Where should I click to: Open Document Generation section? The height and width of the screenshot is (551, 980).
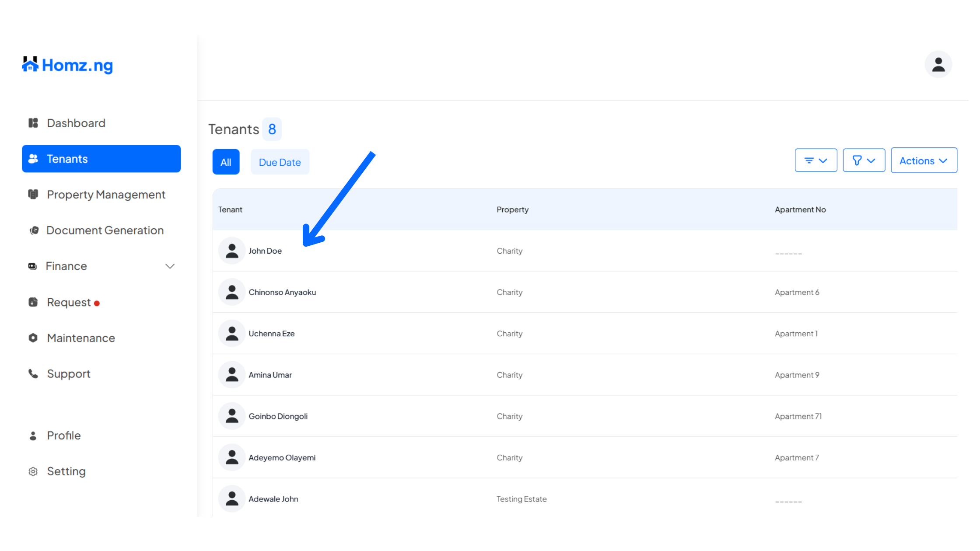[x=105, y=230]
